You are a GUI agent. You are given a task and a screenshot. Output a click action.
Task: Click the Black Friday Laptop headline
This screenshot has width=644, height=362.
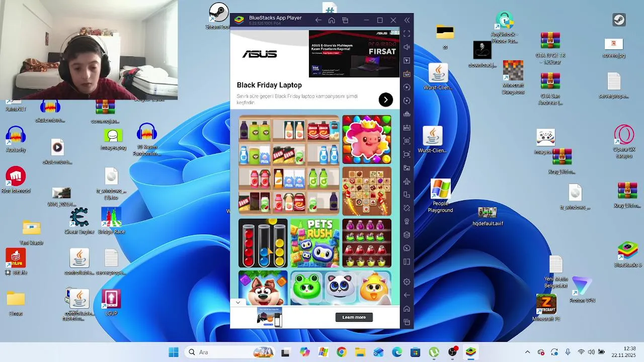pos(269,85)
